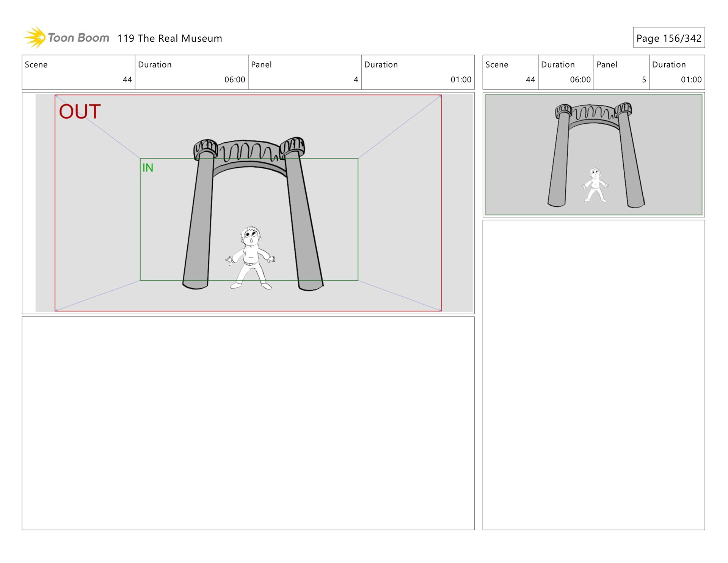Click the empty notes box under Panel 5

point(593,374)
